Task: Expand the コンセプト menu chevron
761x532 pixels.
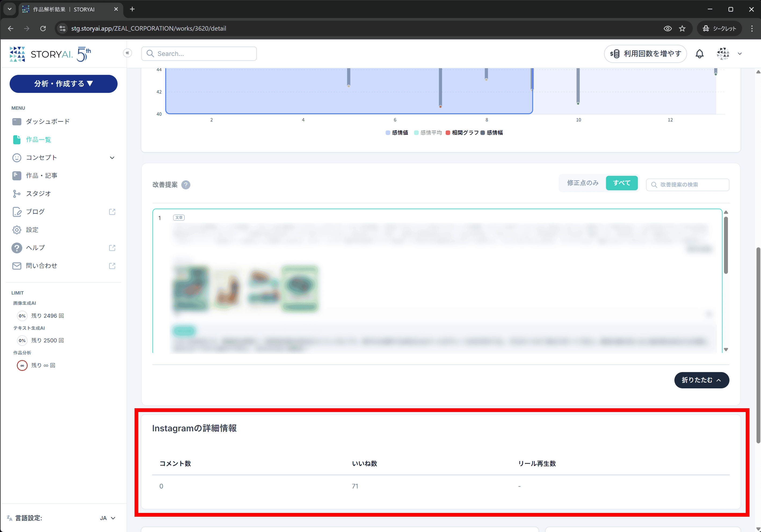Action: [x=112, y=158]
